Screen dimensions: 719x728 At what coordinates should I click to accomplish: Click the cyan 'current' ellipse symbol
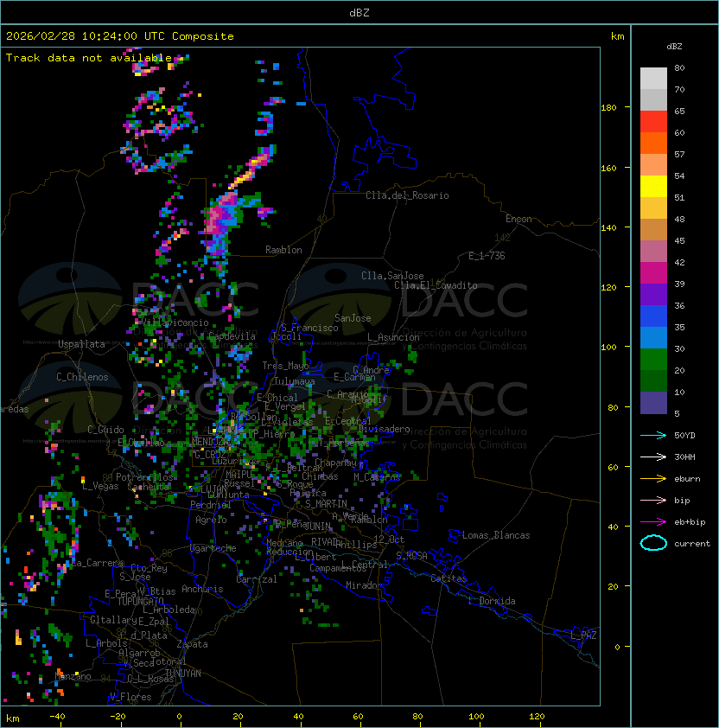[653, 543]
